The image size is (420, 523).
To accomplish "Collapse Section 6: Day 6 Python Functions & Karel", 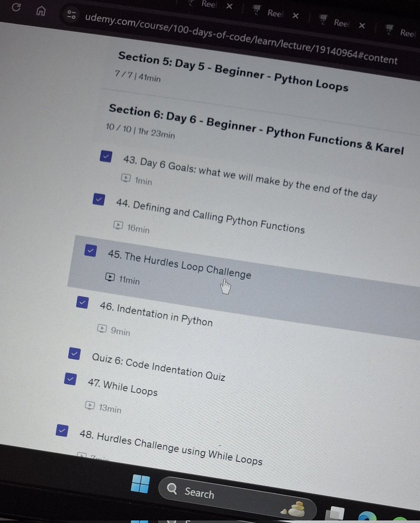I will (256, 129).
